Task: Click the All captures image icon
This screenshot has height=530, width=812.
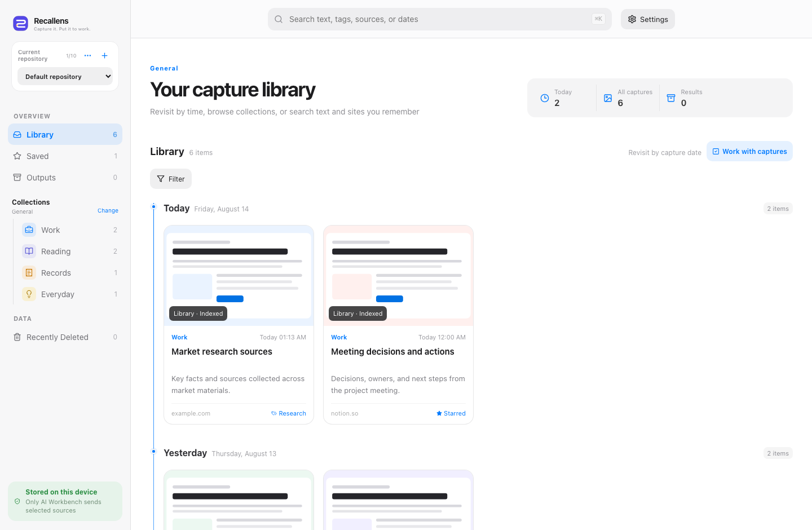Action: point(608,98)
